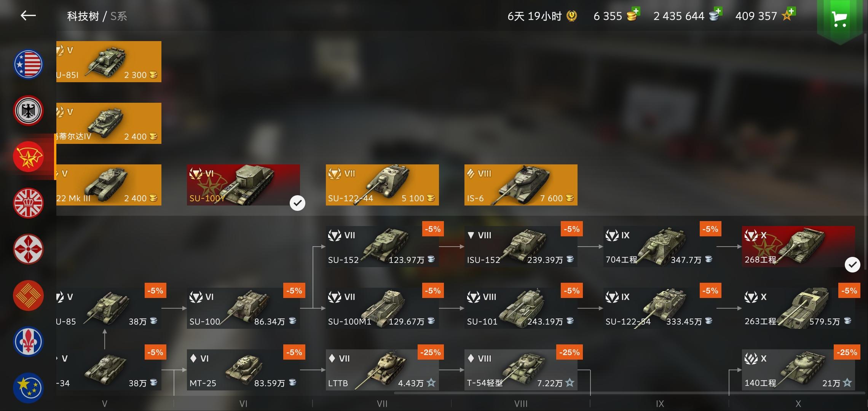This screenshot has width=868, height=411.
Task: Open the ISU-152 tank card
Action: pyautogui.click(x=521, y=247)
